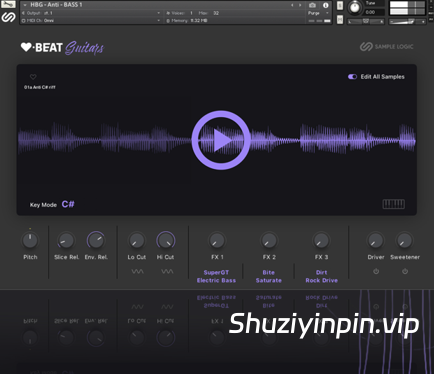Screen dimensions: 434x374
Task: Open the Kontakt wrench edit icon
Action: pos(8,4)
